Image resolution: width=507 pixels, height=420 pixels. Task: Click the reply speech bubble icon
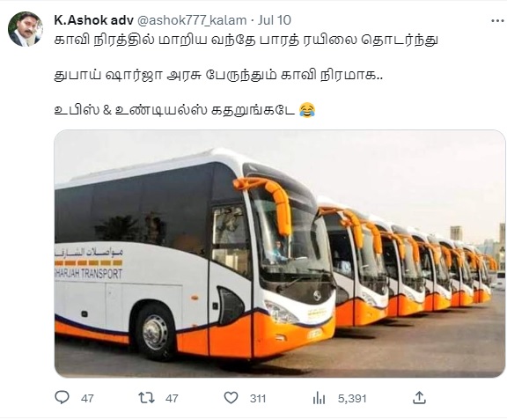[x=62, y=398]
